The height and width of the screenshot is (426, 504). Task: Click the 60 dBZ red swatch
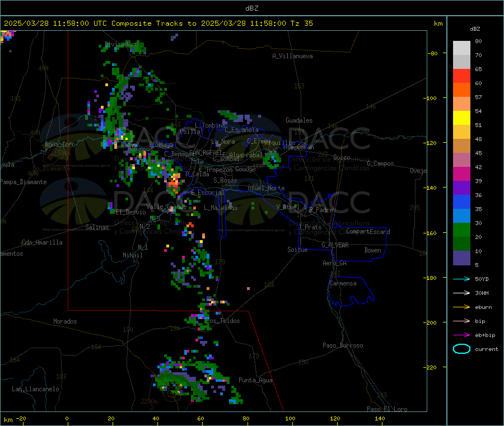click(x=461, y=76)
